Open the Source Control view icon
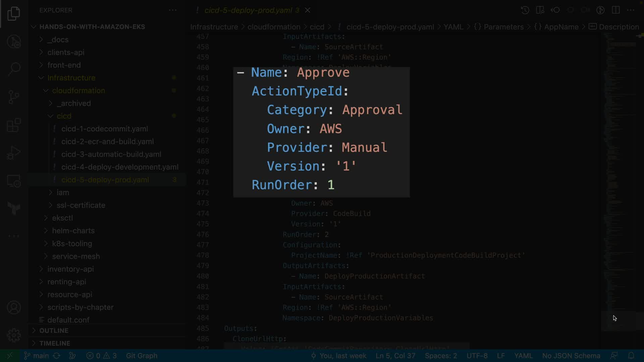The image size is (644, 362). 14,97
